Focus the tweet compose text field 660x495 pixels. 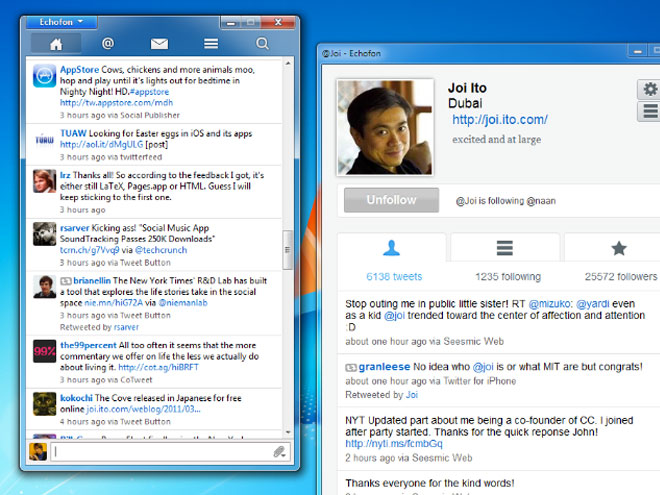(x=162, y=452)
